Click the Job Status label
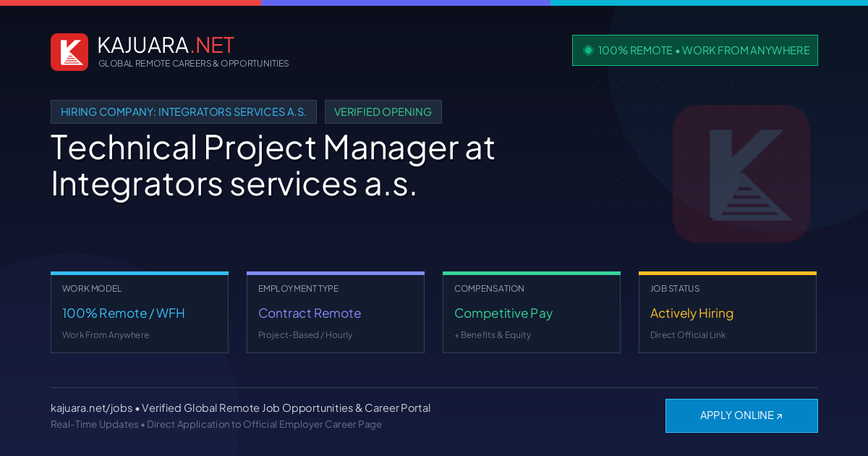The height and width of the screenshot is (456, 868). [675, 289]
